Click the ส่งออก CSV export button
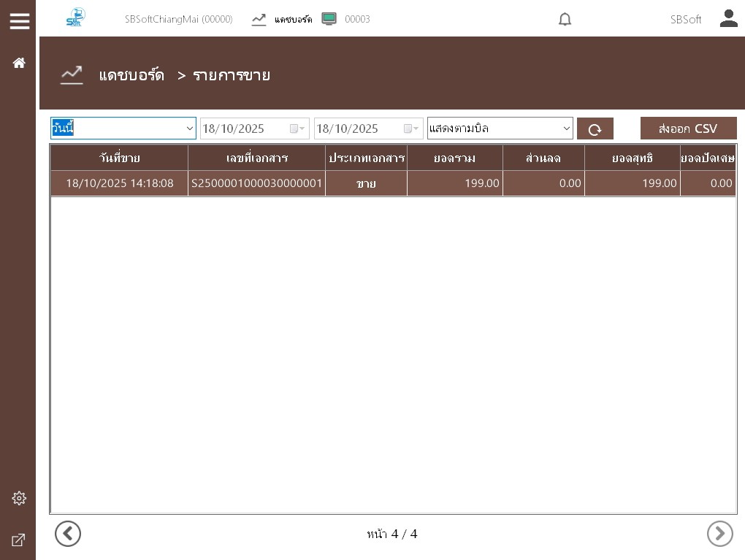 [688, 129]
